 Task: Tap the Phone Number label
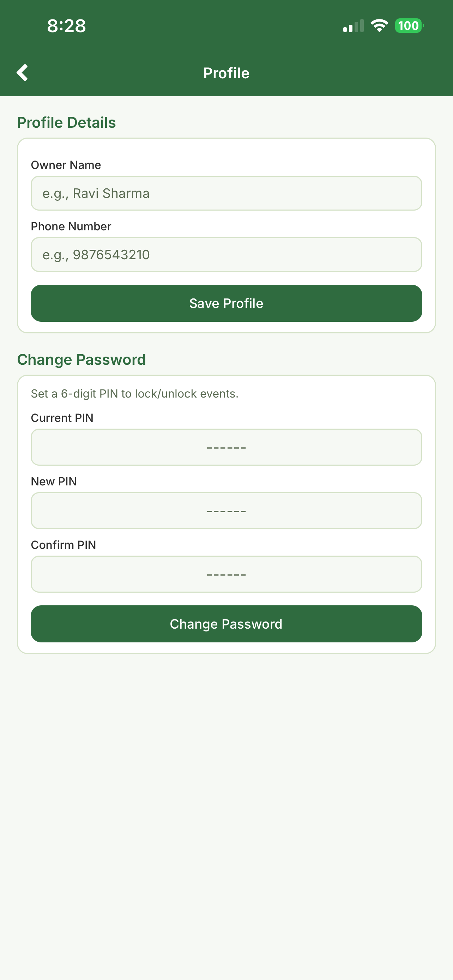coord(71,226)
